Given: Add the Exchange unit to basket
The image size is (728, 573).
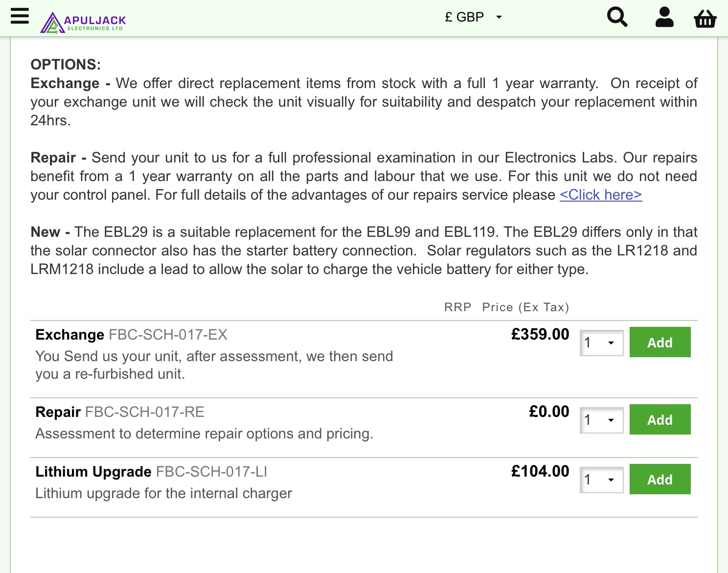Looking at the screenshot, I should point(660,343).
